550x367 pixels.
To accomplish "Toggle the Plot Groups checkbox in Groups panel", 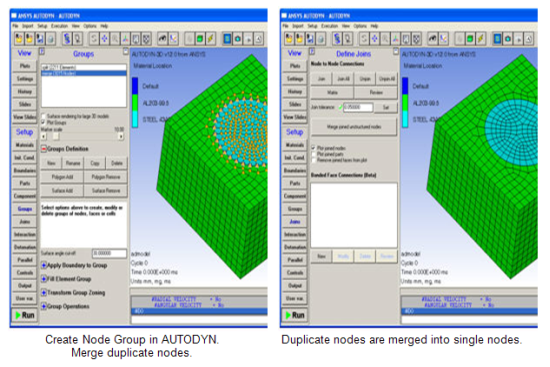I will coord(43,122).
